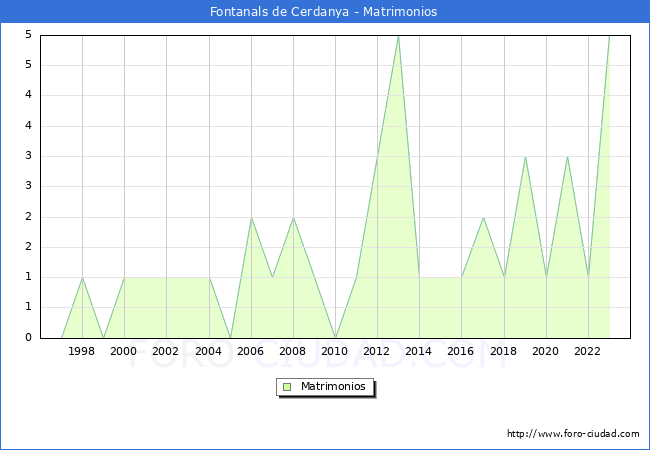The width and height of the screenshot is (650, 450).
Task: Click the 2000 x-axis label
Action: (x=124, y=351)
